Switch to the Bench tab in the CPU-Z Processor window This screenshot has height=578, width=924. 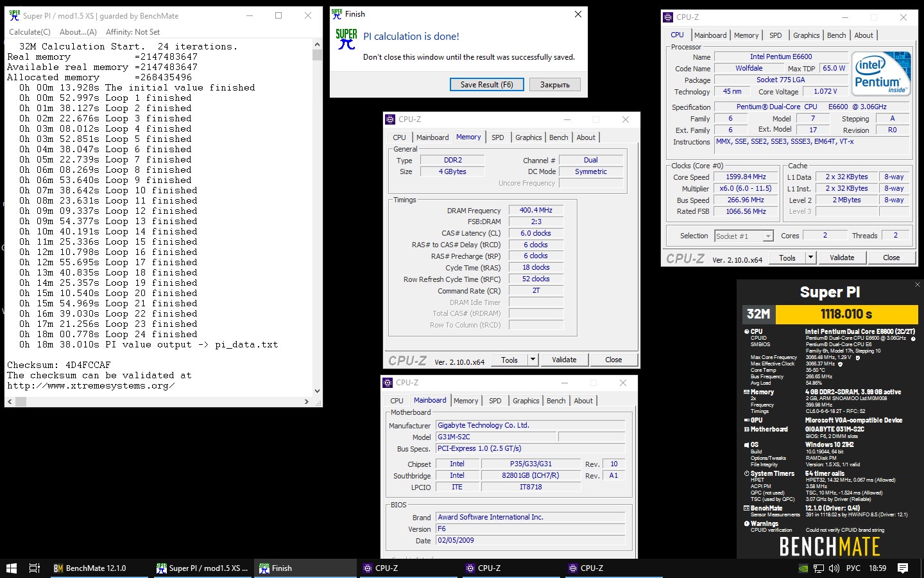tap(836, 35)
